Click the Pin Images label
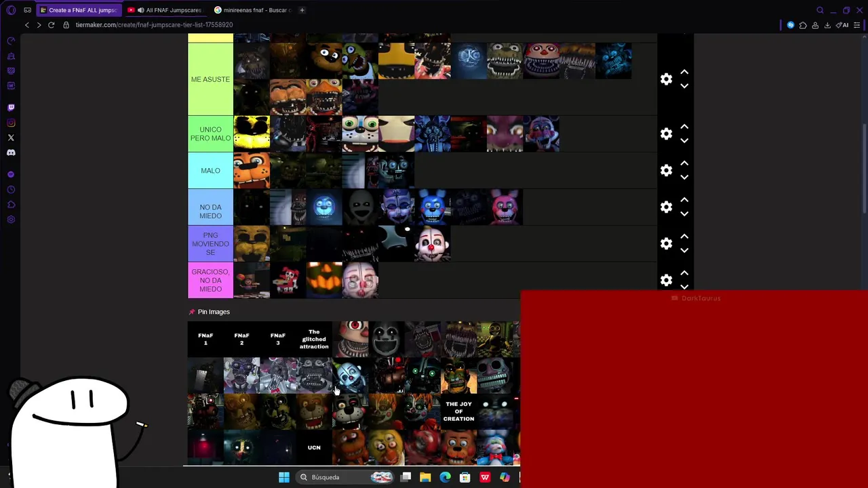 coord(214,312)
